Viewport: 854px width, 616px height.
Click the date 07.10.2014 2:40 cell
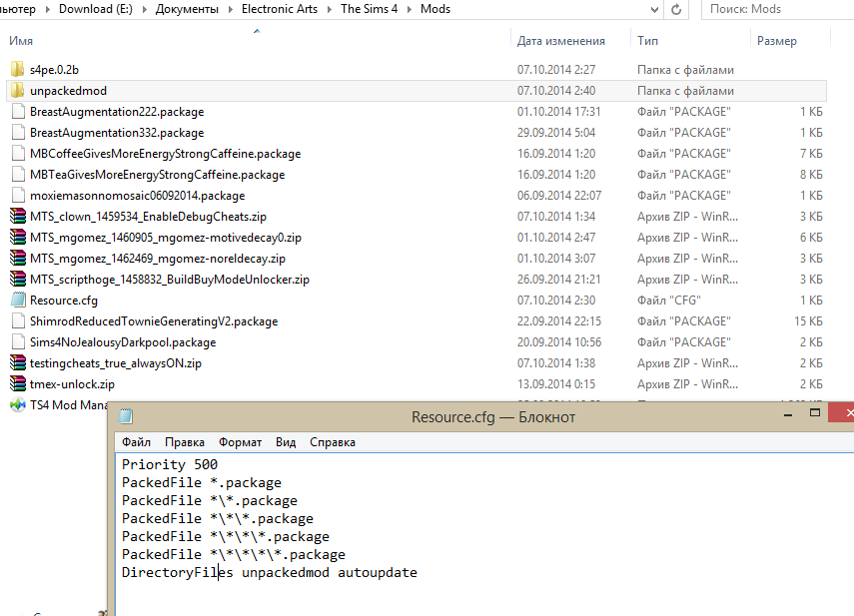pos(556,90)
